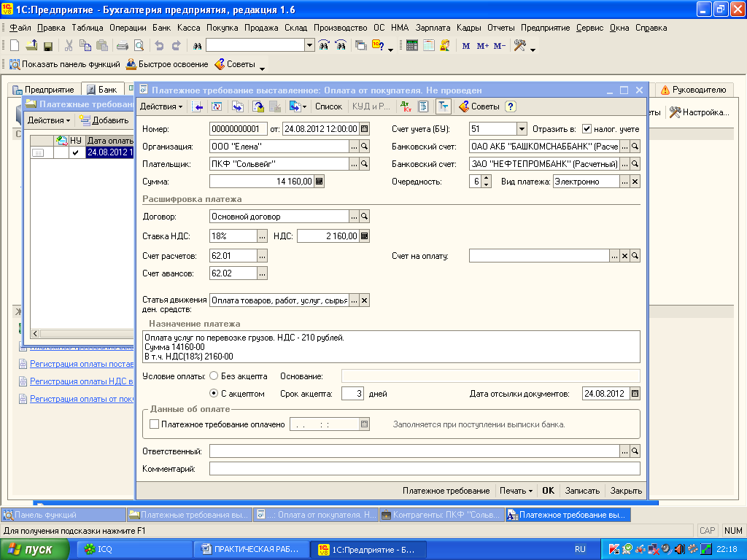Toggle the Тт text-setting icon in document toolbar
This screenshot has height=560, width=747.
(x=443, y=106)
